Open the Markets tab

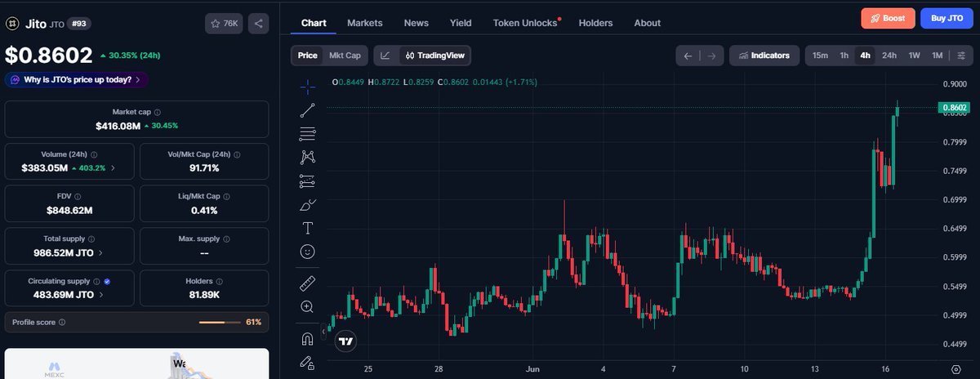click(365, 23)
